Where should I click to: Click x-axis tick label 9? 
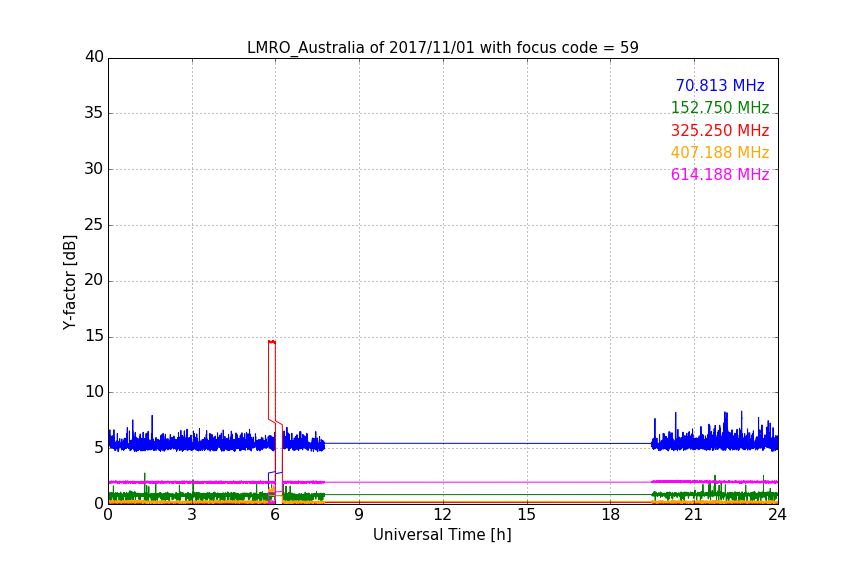click(359, 515)
